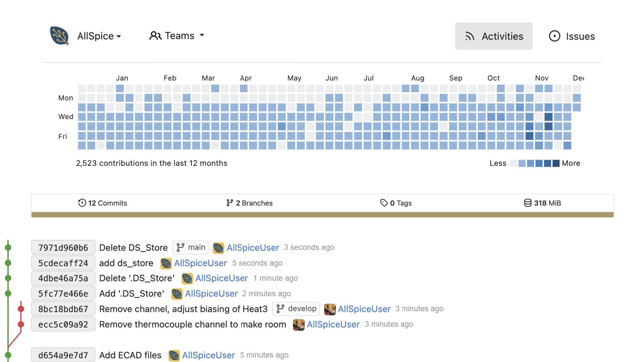Expand the AllSpice organization dropdown
Viewport: 644px width, 362px height.
click(99, 36)
